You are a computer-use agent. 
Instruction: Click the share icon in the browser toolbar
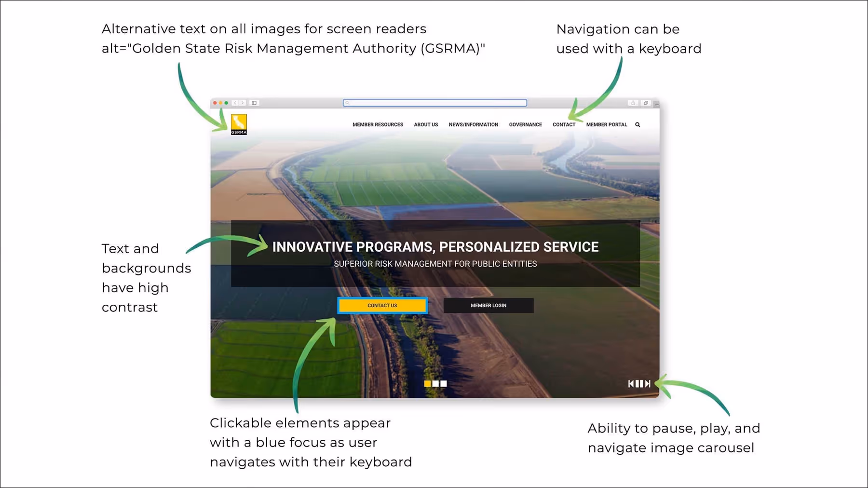(632, 103)
